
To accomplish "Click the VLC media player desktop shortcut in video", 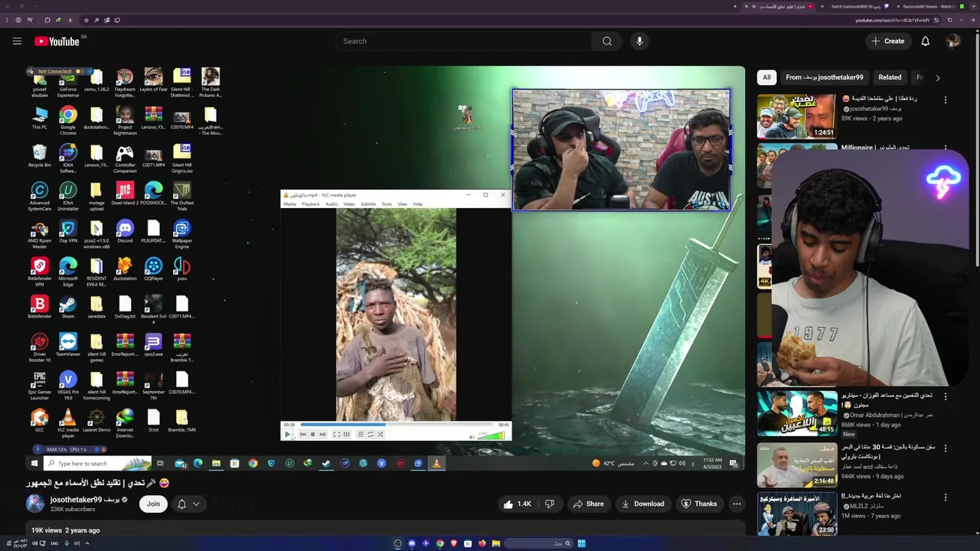I will point(68,417).
